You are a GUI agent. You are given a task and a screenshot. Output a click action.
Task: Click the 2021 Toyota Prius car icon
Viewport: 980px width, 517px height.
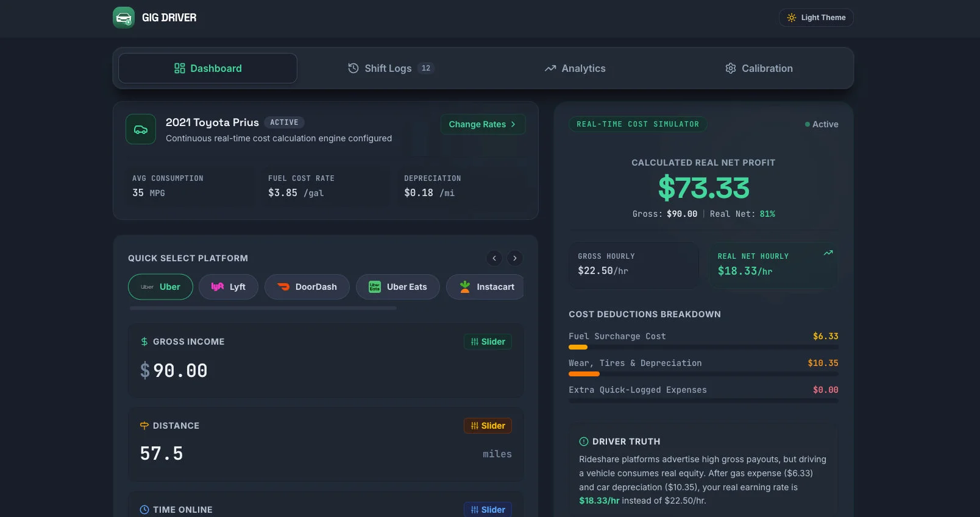(x=141, y=130)
